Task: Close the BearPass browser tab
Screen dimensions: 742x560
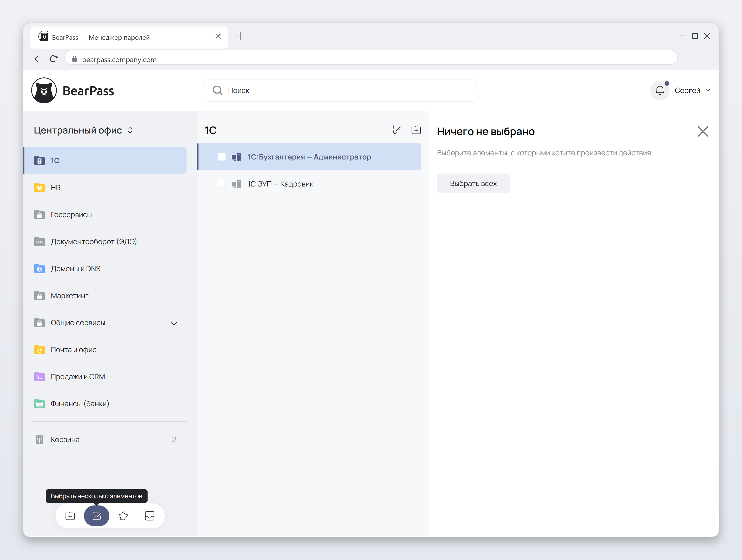Action: pyautogui.click(x=218, y=36)
